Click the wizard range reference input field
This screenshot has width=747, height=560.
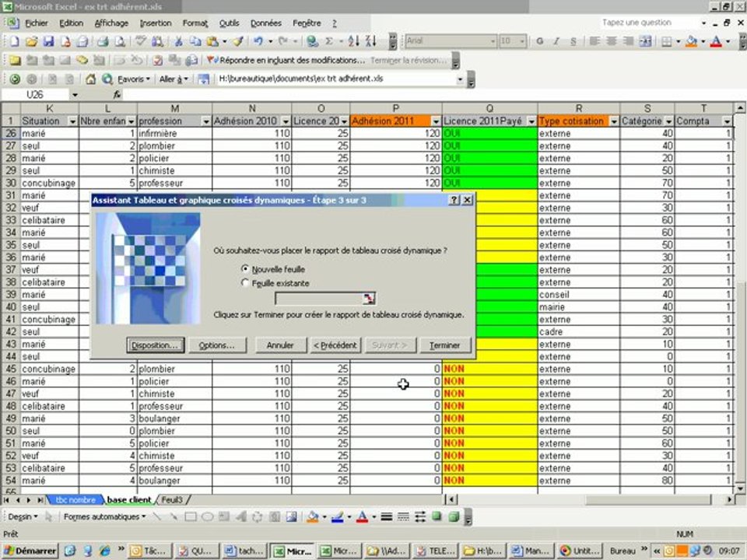320,299
